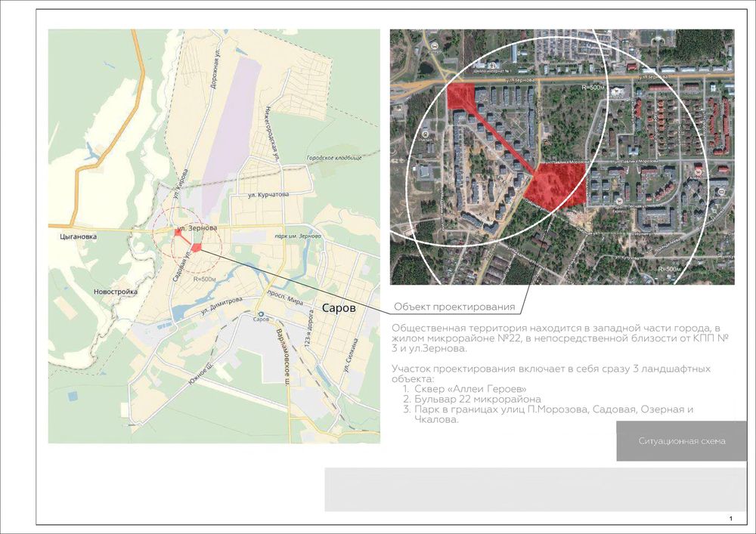The image size is (756, 534).
Task: Click the Объект проектирования callout label
Action: pos(454,307)
